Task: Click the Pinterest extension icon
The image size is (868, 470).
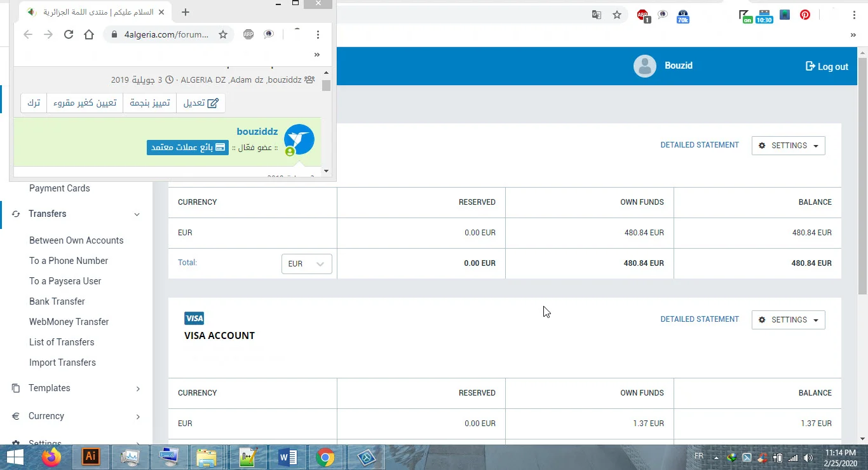Action: click(805, 15)
